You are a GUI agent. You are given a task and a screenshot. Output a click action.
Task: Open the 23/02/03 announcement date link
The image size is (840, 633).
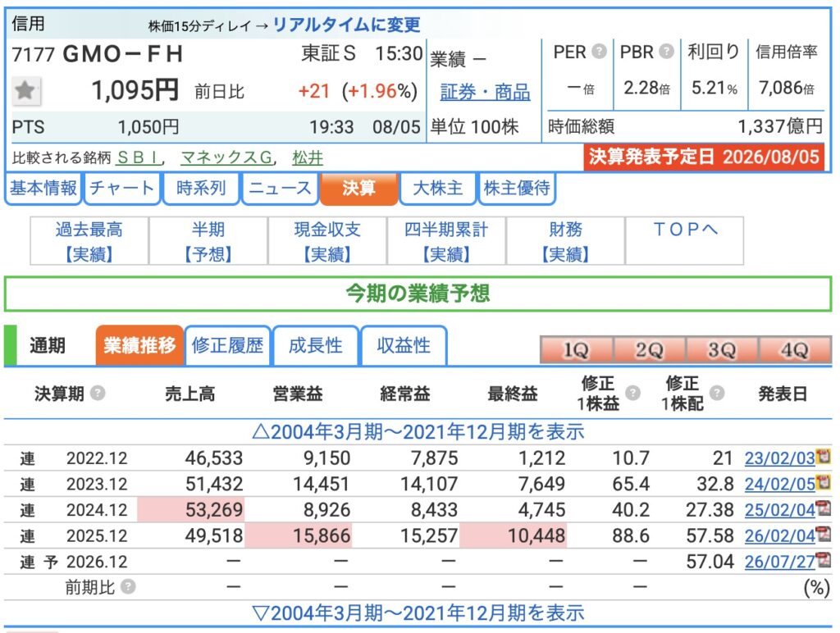point(779,458)
